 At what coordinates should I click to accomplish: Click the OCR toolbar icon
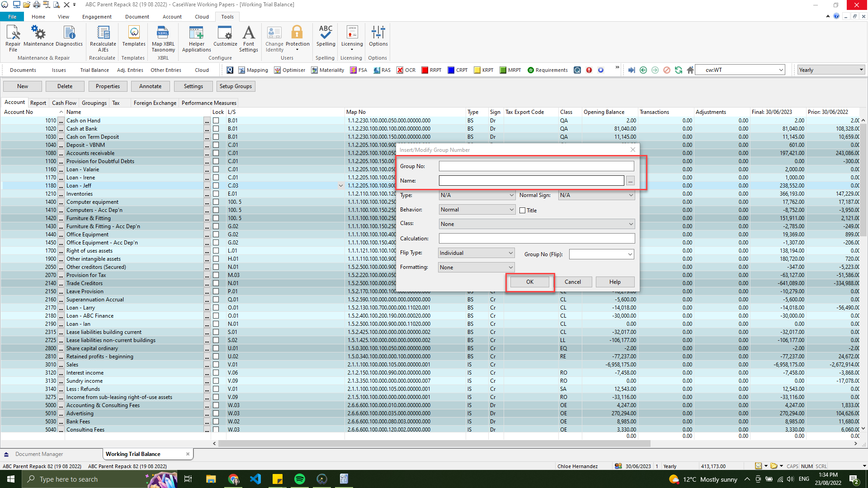406,70
